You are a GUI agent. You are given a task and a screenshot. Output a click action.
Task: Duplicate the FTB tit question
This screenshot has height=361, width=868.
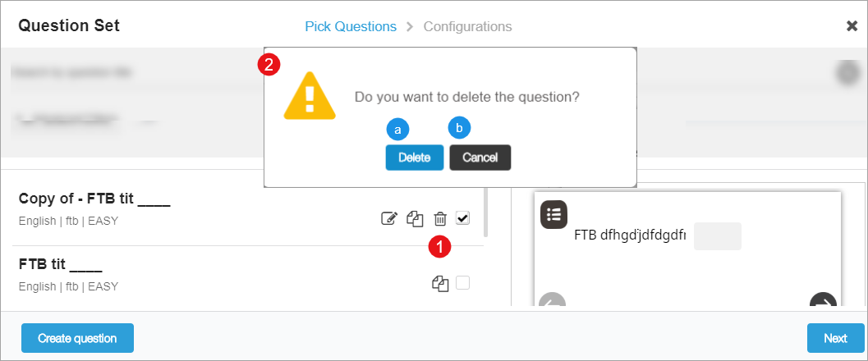tap(440, 284)
